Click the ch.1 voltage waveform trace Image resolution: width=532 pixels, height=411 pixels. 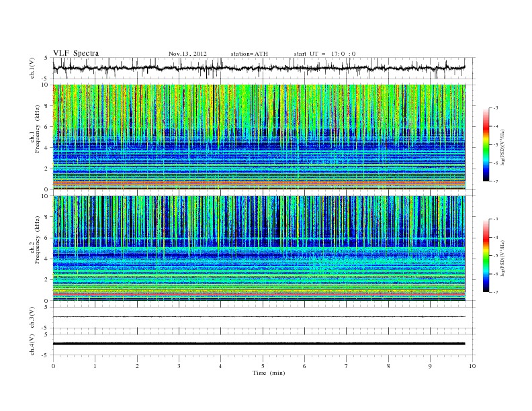click(x=259, y=68)
